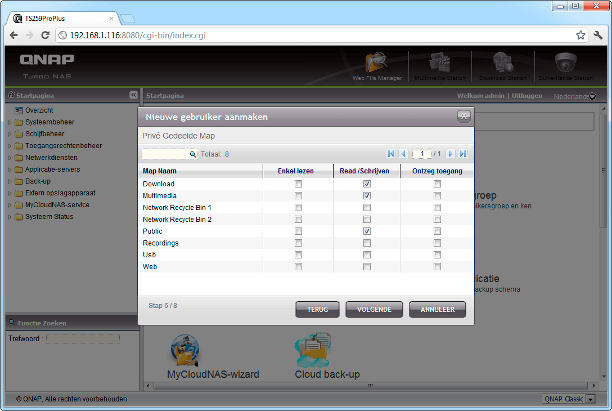The width and height of the screenshot is (612, 411).
Task: Click the Trefwoord search field
Action: [83, 338]
